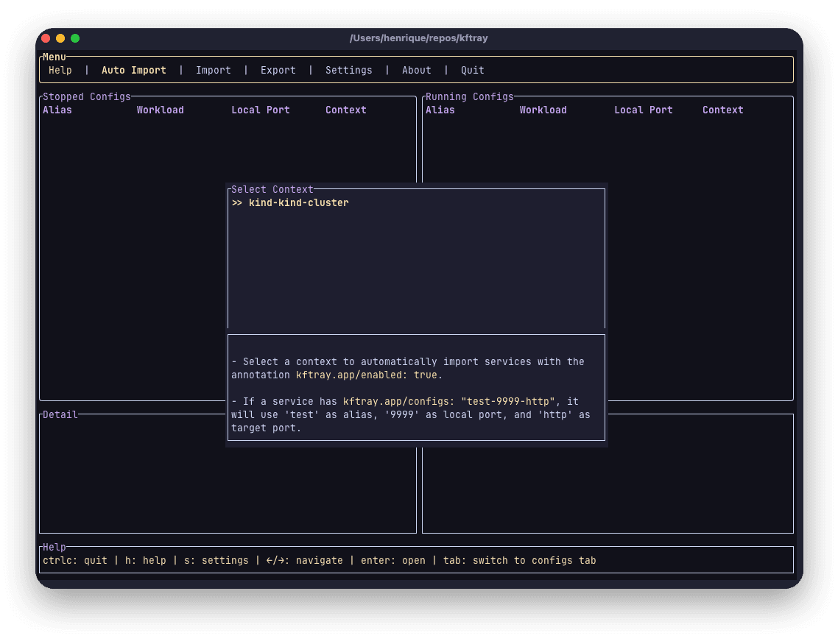Pick the kind-kind-cluster context
The image size is (838, 644).
[x=298, y=203]
